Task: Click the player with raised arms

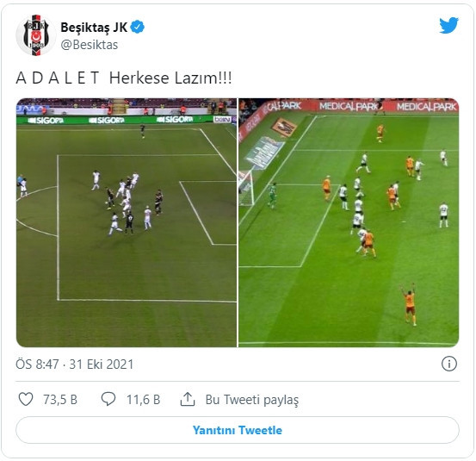Action: tap(409, 304)
